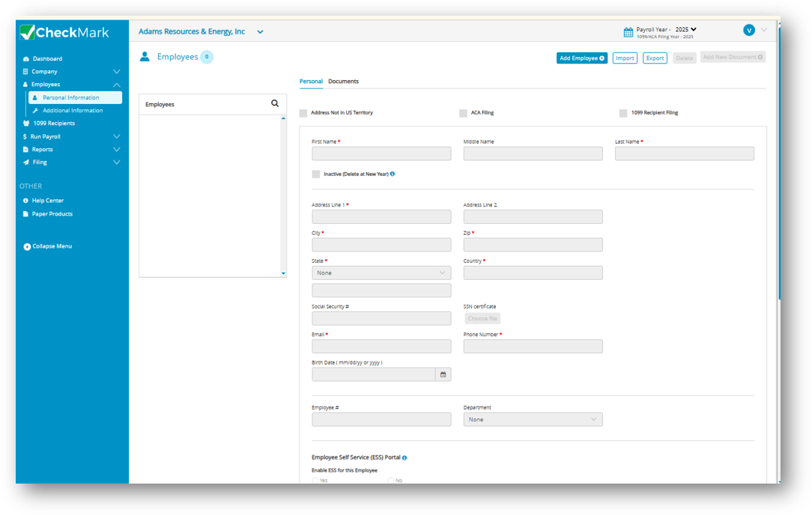Click the Last Name input field
Image resolution: width=812 pixels, height=515 pixels.
(x=684, y=153)
